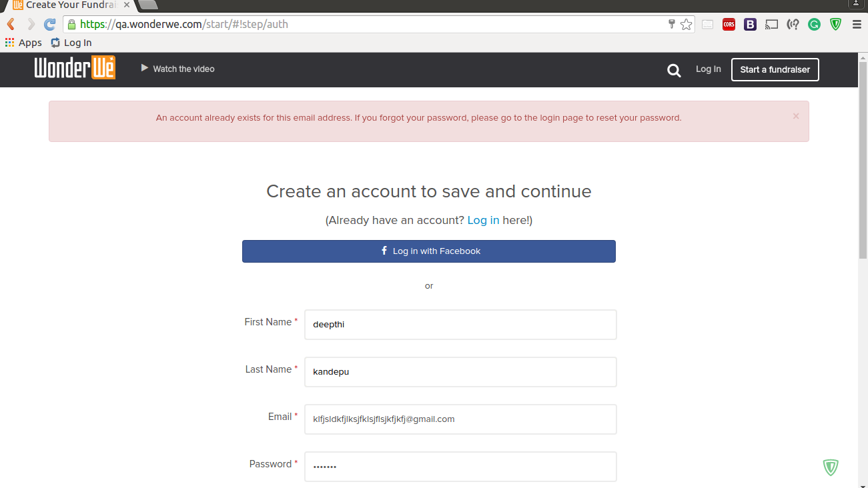Screen dimensions: 868x488
Task: Click the saved password key icon
Action: coord(672,25)
